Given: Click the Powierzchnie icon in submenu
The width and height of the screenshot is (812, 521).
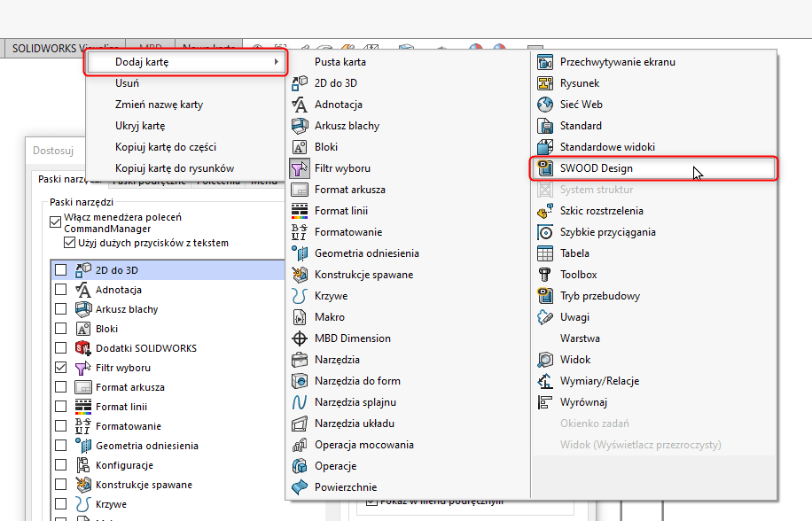Looking at the screenshot, I should [x=300, y=486].
